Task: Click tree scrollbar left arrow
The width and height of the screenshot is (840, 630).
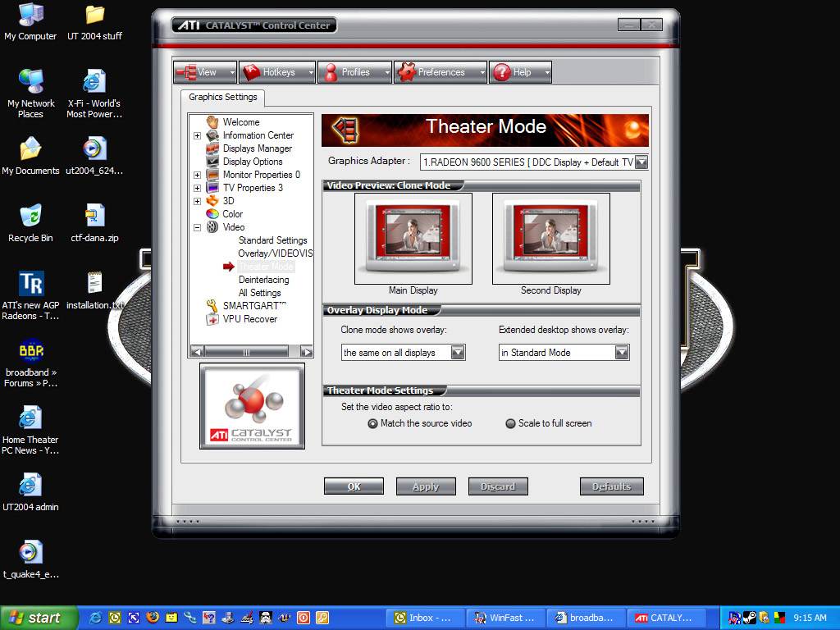Action: [197, 352]
